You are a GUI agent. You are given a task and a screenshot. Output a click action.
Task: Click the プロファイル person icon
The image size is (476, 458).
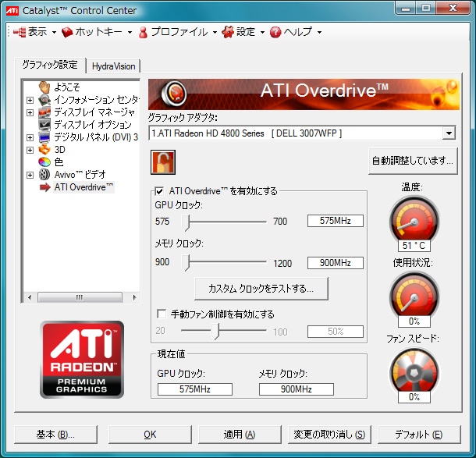coord(143,32)
